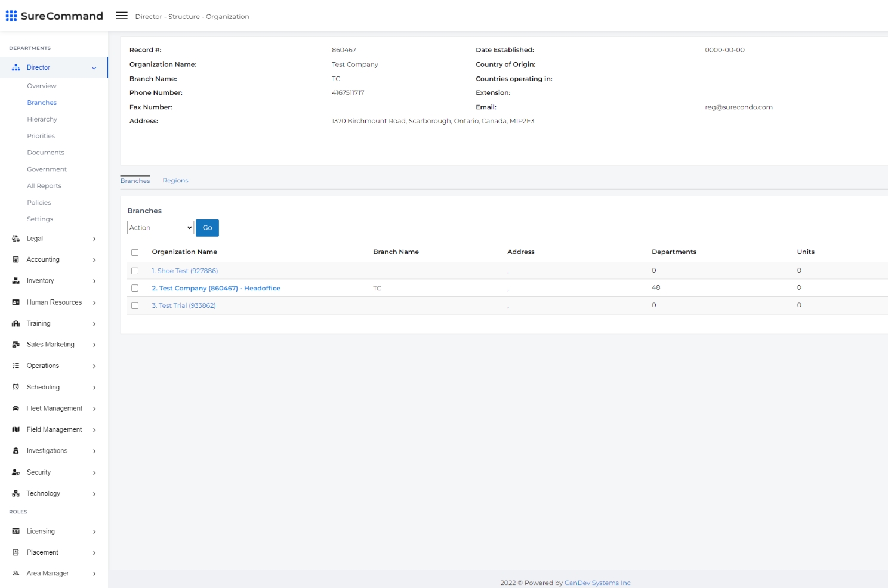
Task: Click the hamburger menu icon
Action: (x=122, y=16)
